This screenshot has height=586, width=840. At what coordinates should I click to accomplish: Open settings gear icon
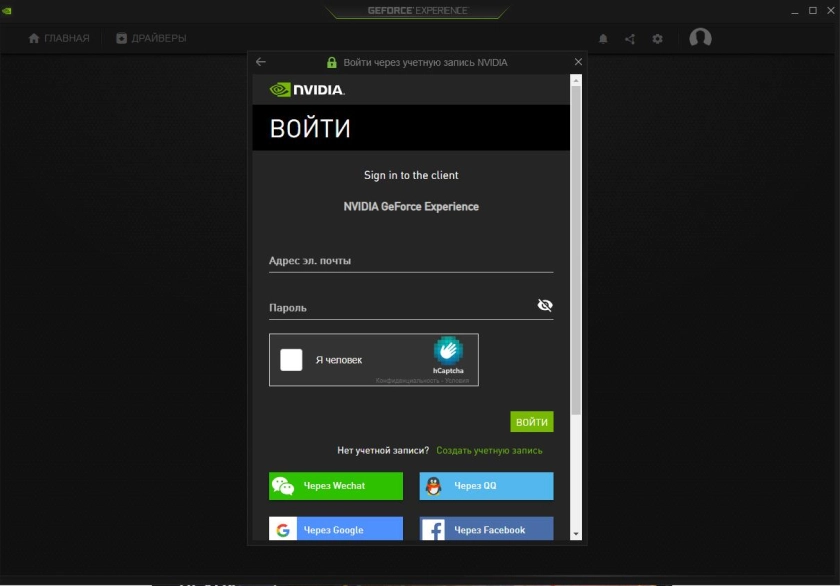click(657, 39)
